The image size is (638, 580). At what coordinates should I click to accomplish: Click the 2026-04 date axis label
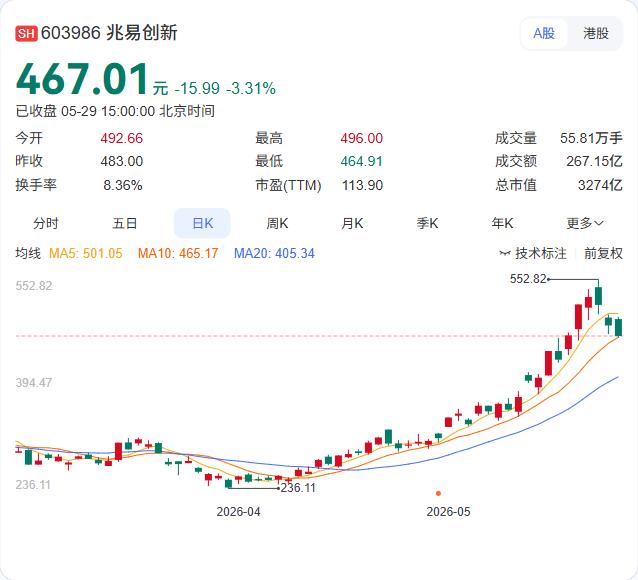pos(238,512)
